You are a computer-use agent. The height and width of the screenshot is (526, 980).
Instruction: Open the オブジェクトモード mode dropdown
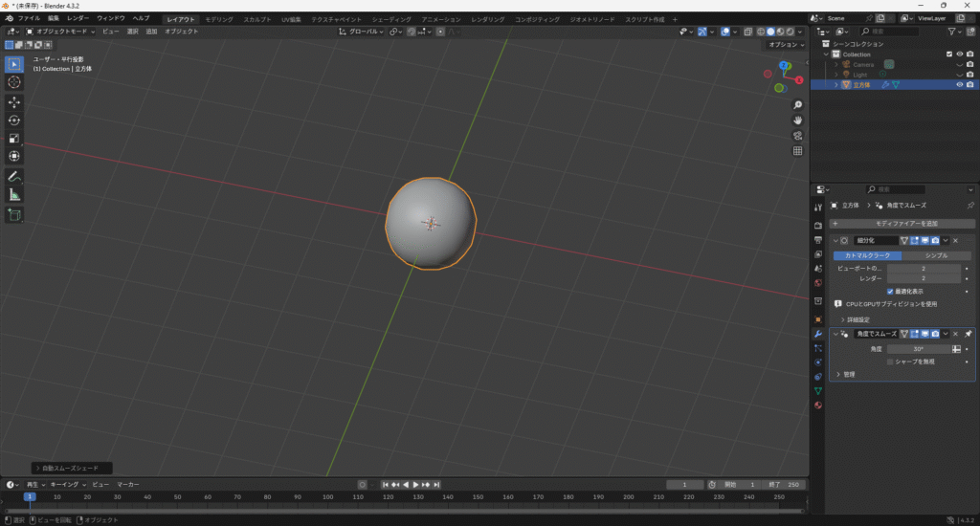click(x=60, y=32)
